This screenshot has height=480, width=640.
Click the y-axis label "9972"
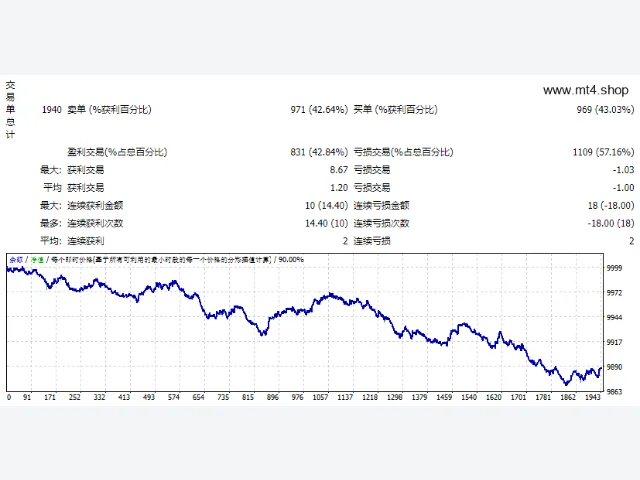click(614, 293)
